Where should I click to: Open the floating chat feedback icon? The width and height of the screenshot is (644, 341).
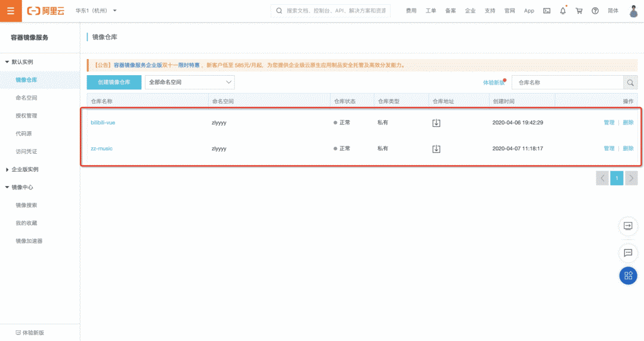[628, 253]
